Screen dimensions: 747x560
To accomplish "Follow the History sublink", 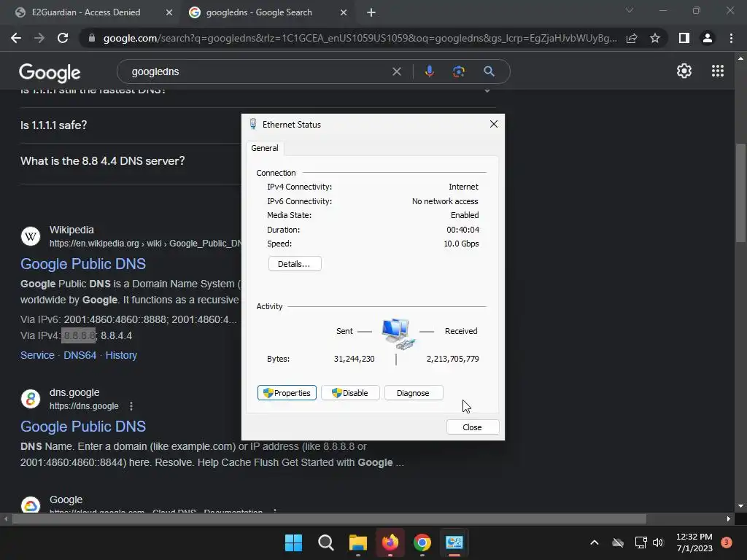I will tap(121, 355).
